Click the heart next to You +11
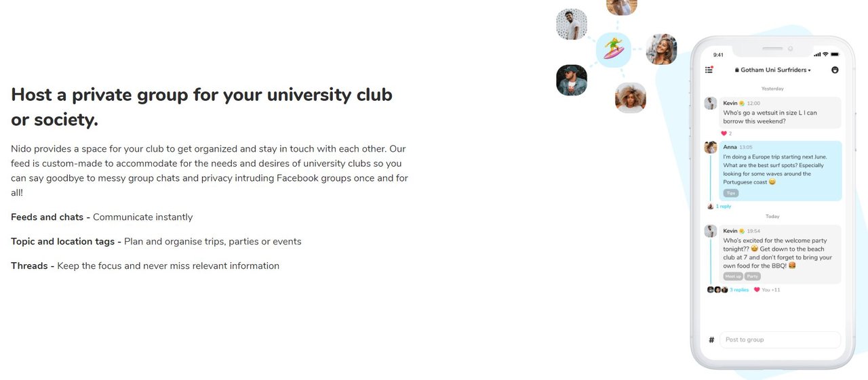Image resolution: width=868 pixels, height=380 pixels. click(757, 290)
